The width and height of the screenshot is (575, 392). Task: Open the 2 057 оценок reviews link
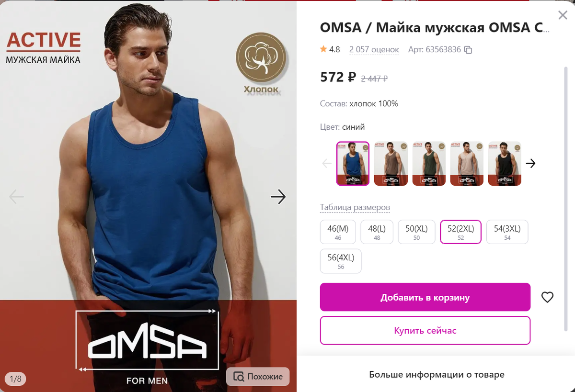pos(374,50)
